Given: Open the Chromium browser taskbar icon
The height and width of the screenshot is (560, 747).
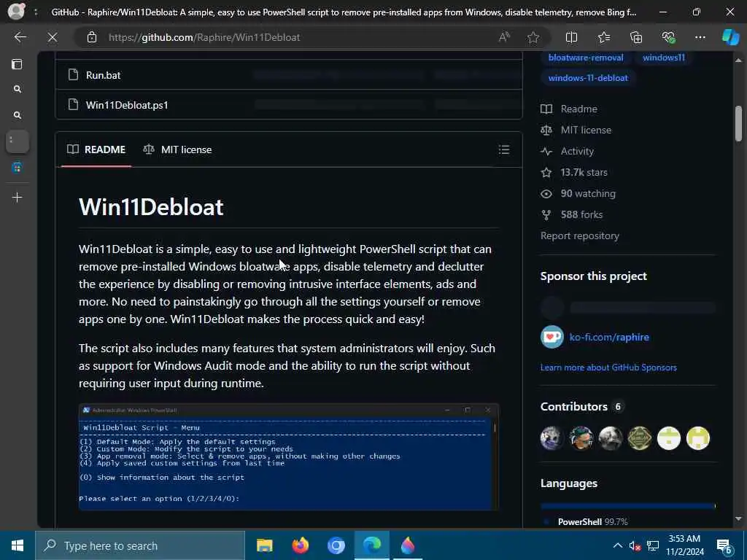Looking at the screenshot, I should pyautogui.click(x=336, y=545).
